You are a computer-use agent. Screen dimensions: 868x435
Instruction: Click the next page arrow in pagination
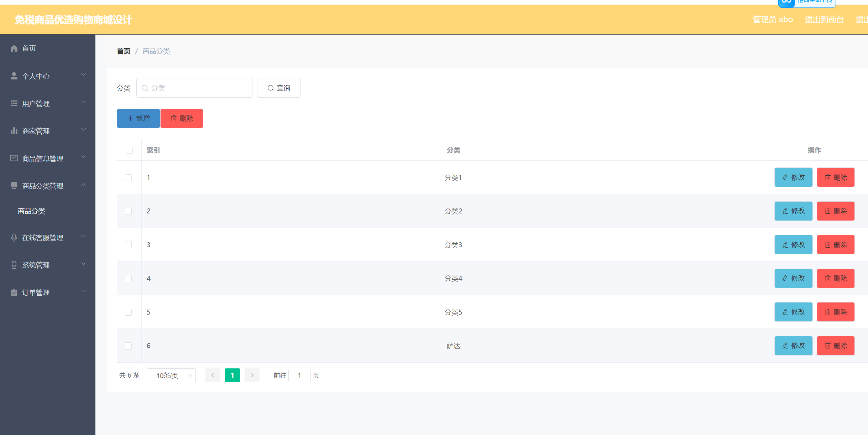click(x=252, y=375)
